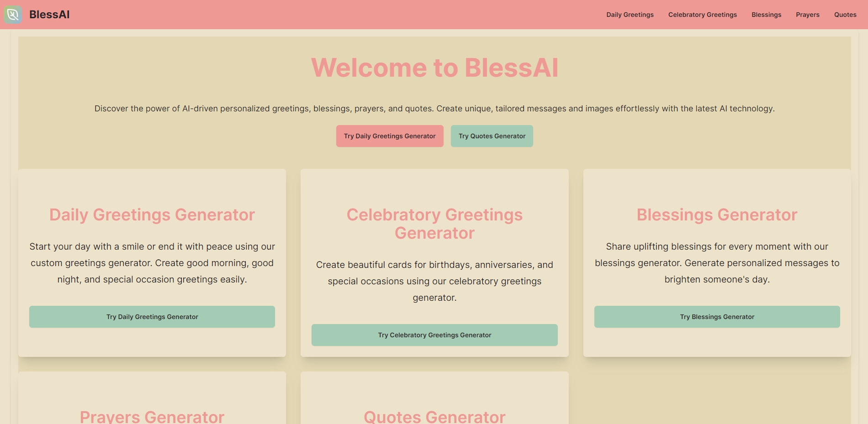868x424 pixels.
Task: Click Try Celebratory Greetings Generator button
Action: (434, 335)
